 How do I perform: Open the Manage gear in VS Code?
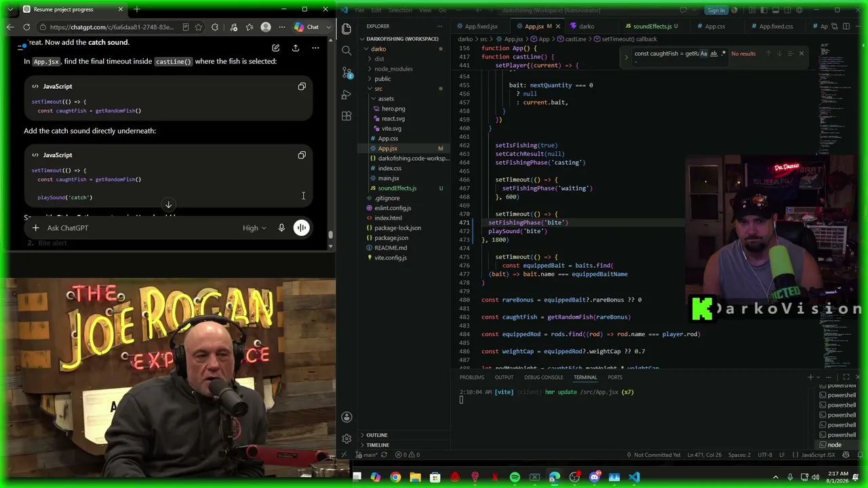(x=347, y=439)
